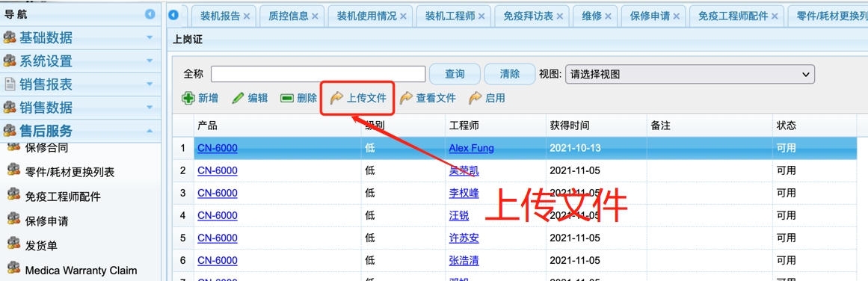Click the 删除 delete button
Image resolution: width=868 pixels, height=281 pixels.
pos(299,99)
